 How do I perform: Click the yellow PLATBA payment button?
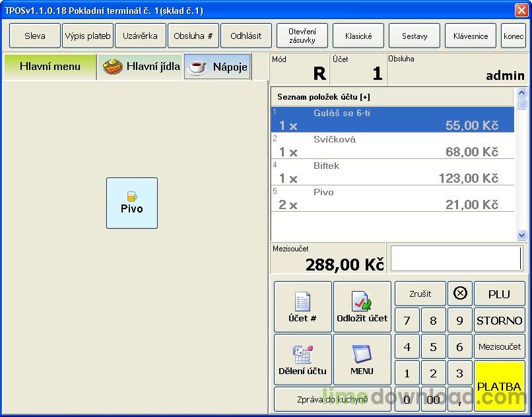pos(500,386)
